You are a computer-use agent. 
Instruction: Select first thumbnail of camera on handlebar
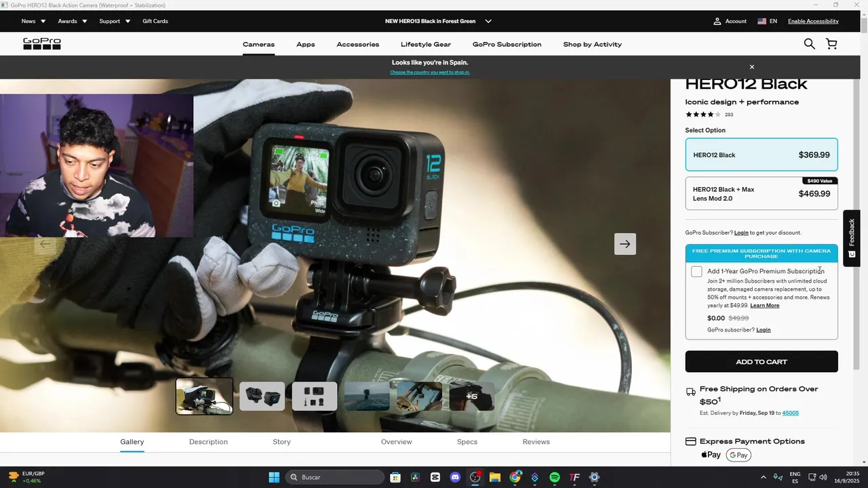click(x=204, y=396)
